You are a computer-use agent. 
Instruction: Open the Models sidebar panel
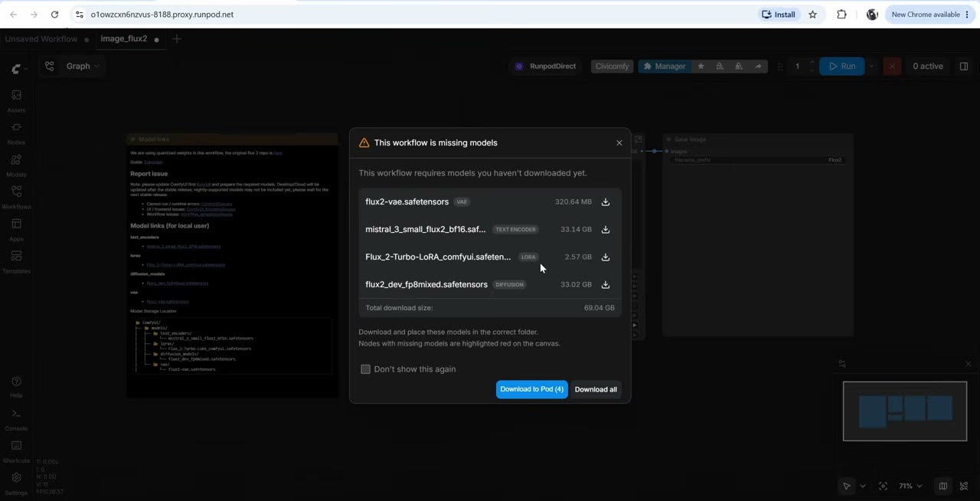[x=16, y=165]
